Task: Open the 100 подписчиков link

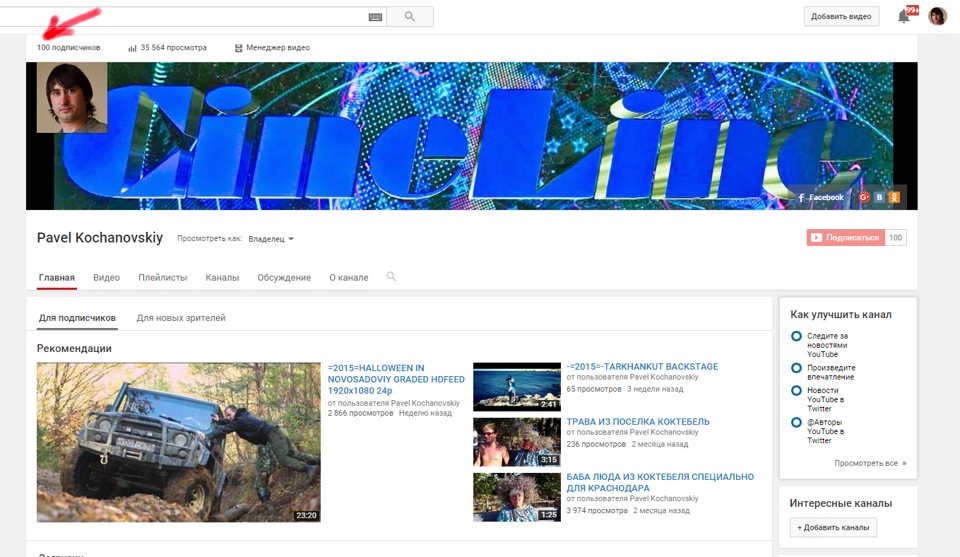Action: 69,48
